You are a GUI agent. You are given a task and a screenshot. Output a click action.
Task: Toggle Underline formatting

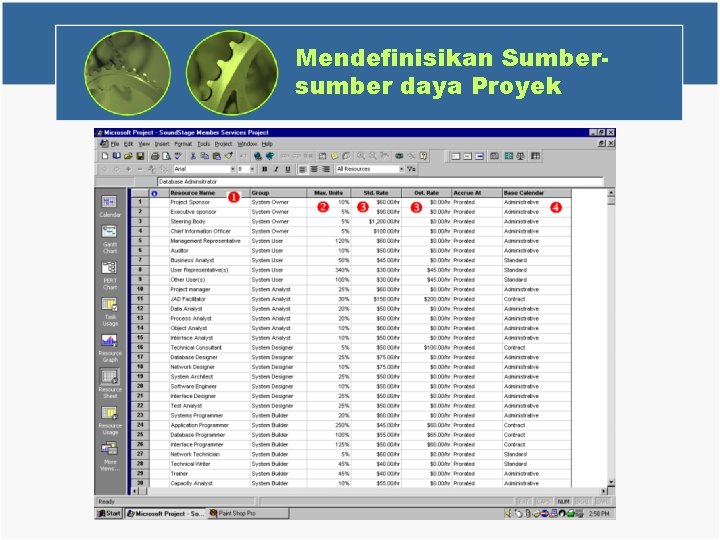[288, 169]
